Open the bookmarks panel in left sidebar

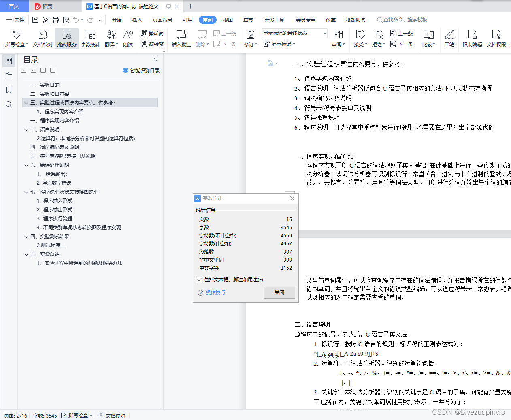tap(9, 90)
